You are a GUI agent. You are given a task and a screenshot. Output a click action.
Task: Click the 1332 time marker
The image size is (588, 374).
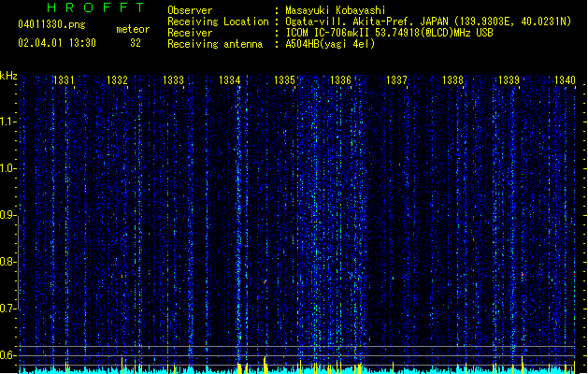[118, 80]
